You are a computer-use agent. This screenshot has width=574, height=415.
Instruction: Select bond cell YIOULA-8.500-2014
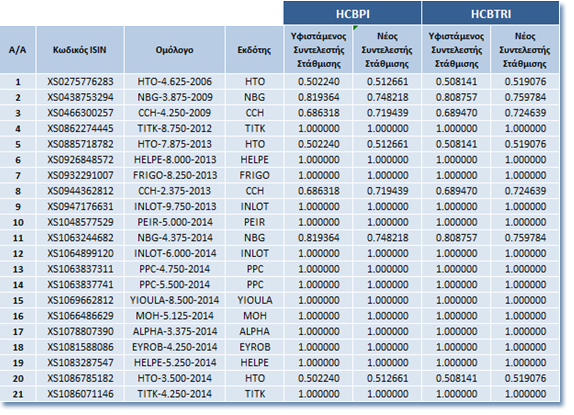pos(175,300)
